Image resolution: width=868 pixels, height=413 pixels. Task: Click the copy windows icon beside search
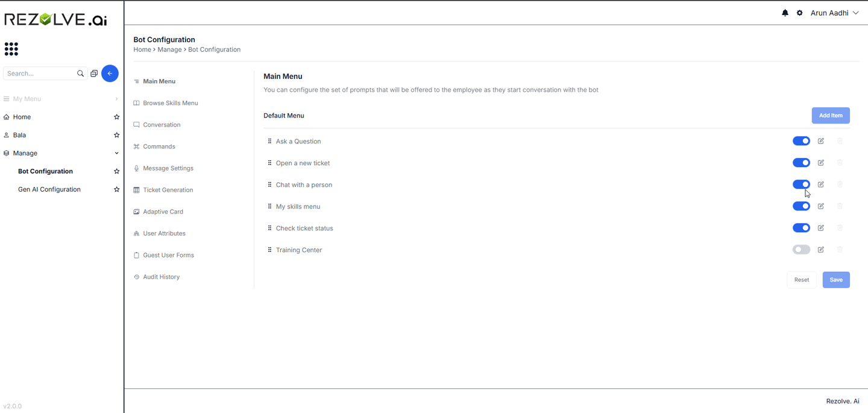point(94,74)
